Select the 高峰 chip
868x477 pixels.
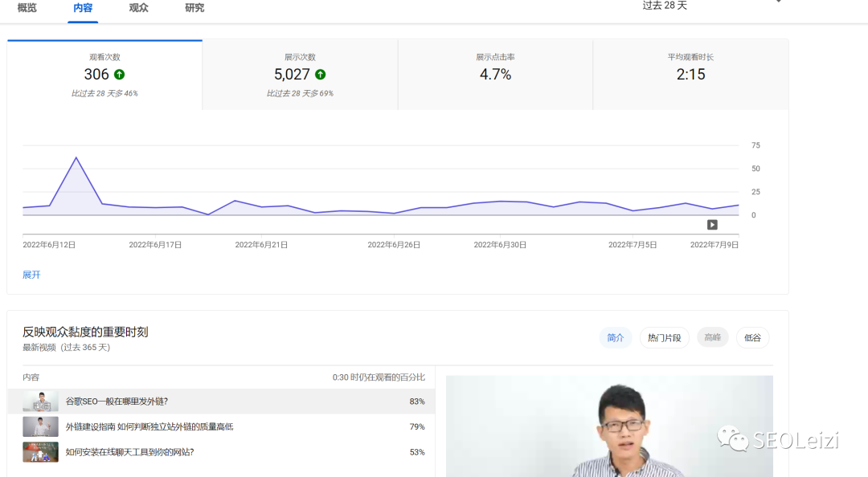click(712, 337)
